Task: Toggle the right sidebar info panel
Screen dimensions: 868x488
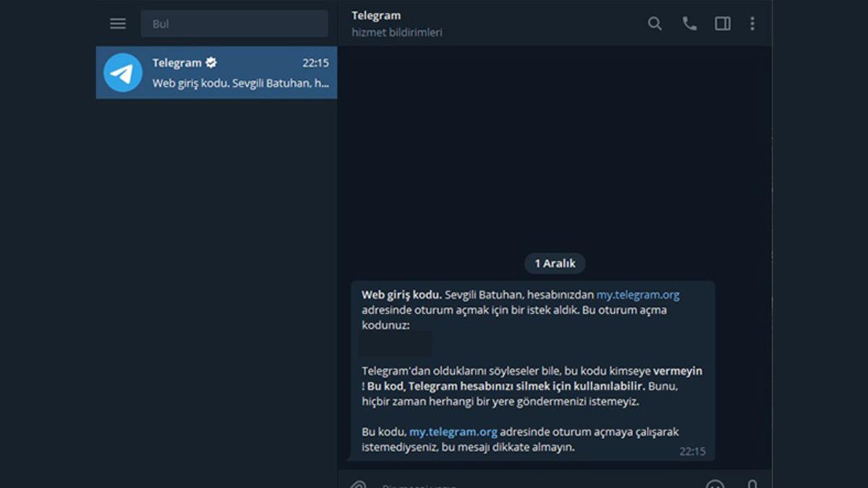Action: coord(723,24)
